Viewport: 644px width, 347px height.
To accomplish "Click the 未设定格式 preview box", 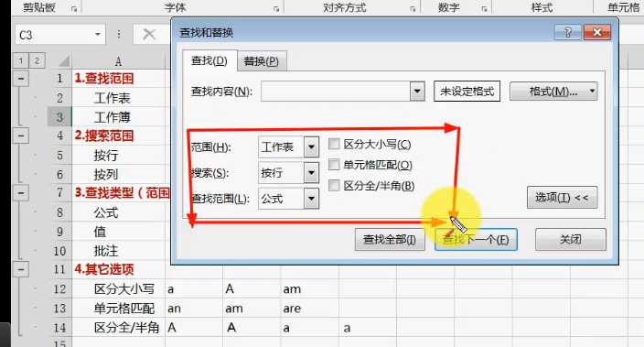I will click(467, 92).
